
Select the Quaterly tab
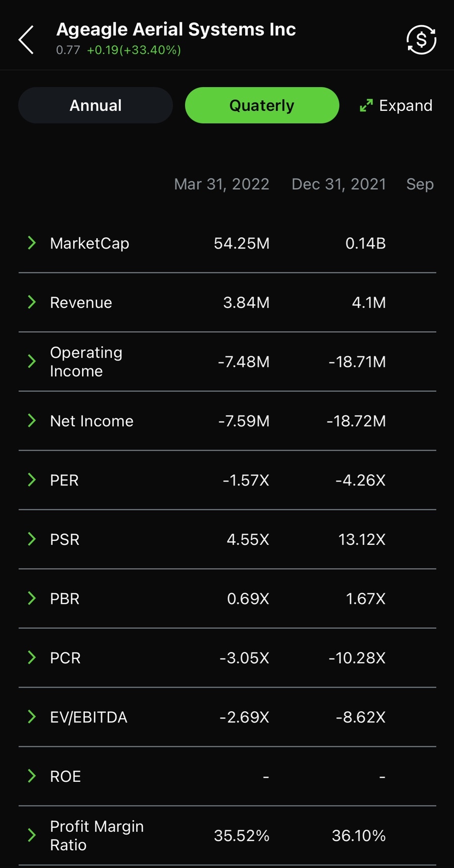click(262, 105)
